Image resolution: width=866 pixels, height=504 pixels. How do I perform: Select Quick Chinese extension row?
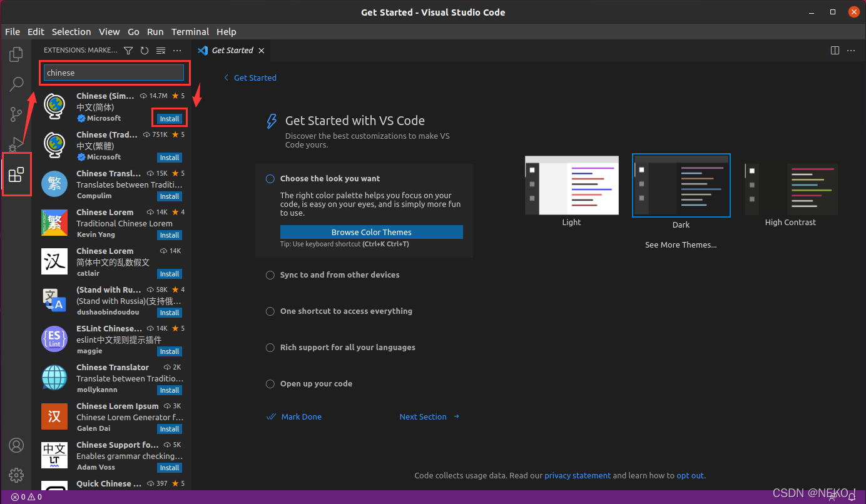click(x=113, y=484)
